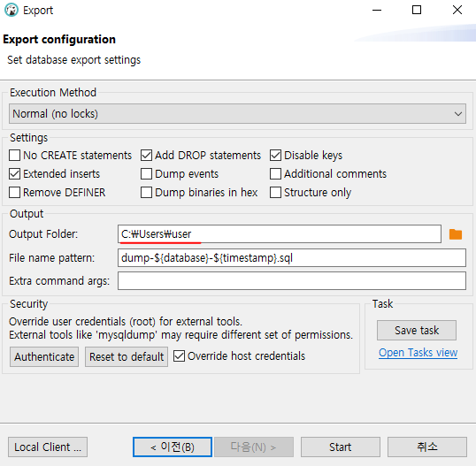Open the Execution Method dropdown
This screenshot has height=466, width=476.
click(x=237, y=114)
